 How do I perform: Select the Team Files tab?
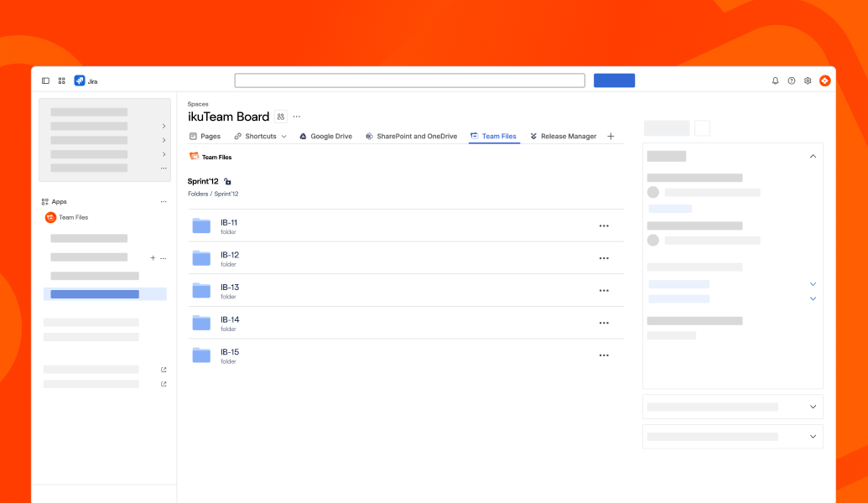(x=494, y=136)
